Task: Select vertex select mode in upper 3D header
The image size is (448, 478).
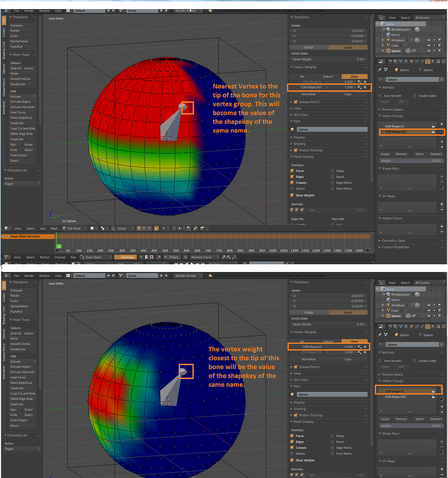Action: click(139, 228)
